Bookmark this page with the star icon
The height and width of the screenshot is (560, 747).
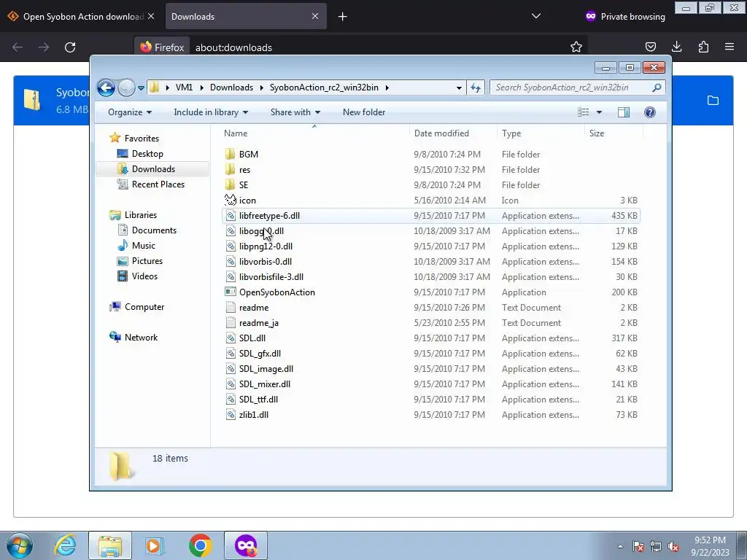click(576, 47)
